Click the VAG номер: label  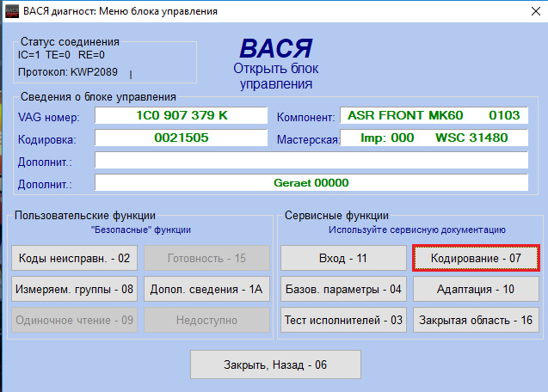pos(48,117)
